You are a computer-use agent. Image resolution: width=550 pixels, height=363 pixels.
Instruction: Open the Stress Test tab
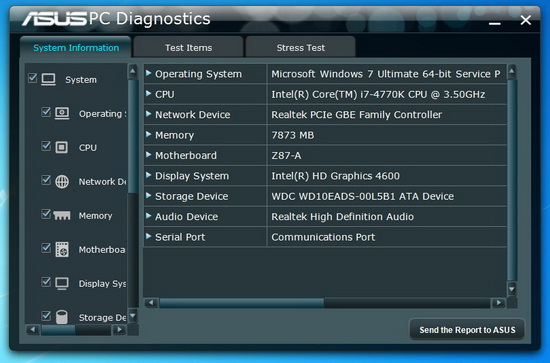[301, 47]
